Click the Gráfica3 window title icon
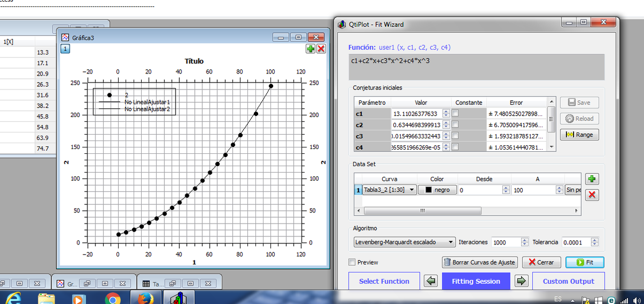The height and width of the screenshot is (304, 644). (x=65, y=38)
